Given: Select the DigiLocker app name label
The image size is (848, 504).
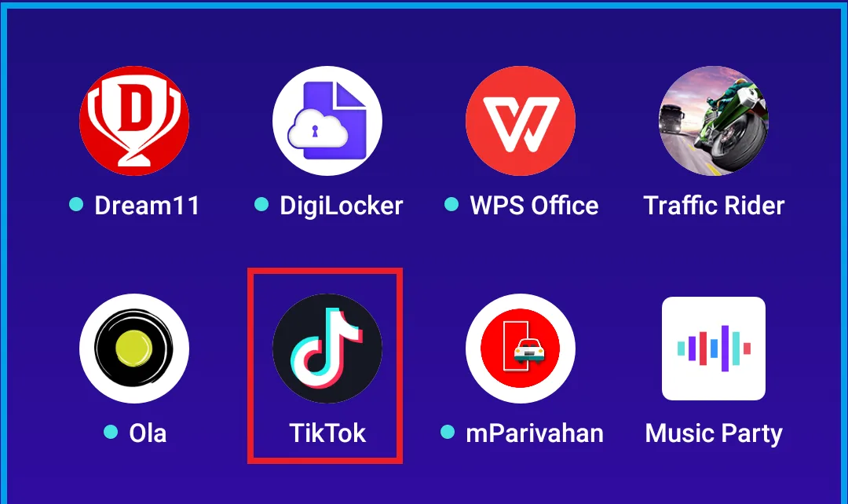Looking at the screenshot, I should [x=342, y=206].
